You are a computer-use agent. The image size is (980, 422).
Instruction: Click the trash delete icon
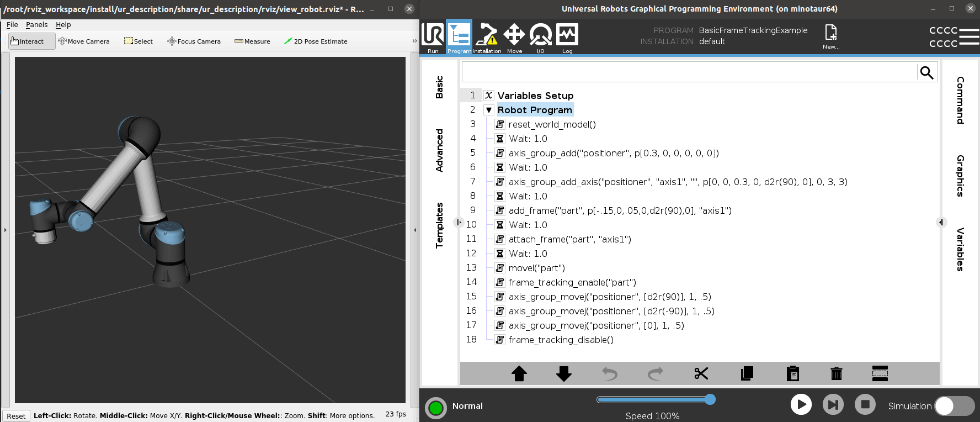836,374
